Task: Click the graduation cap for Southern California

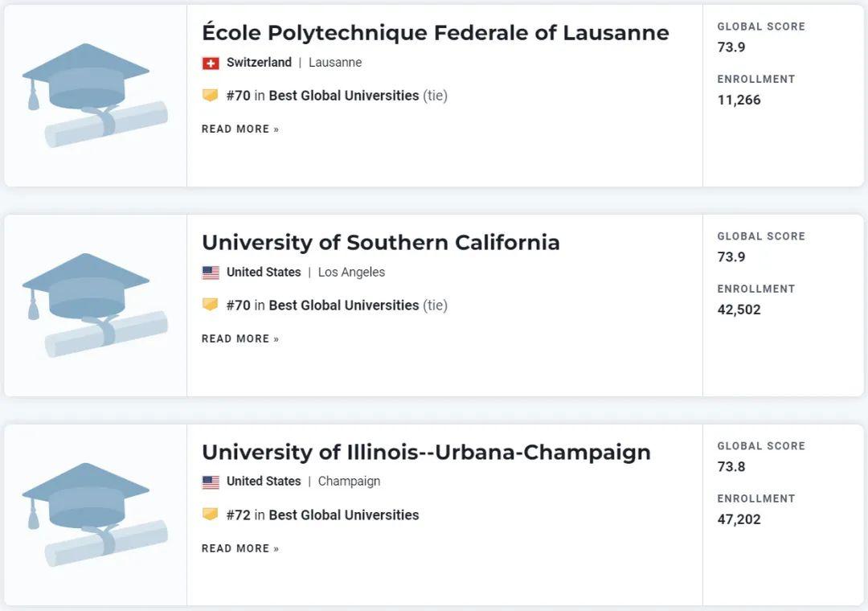Action: click(95, 305)
